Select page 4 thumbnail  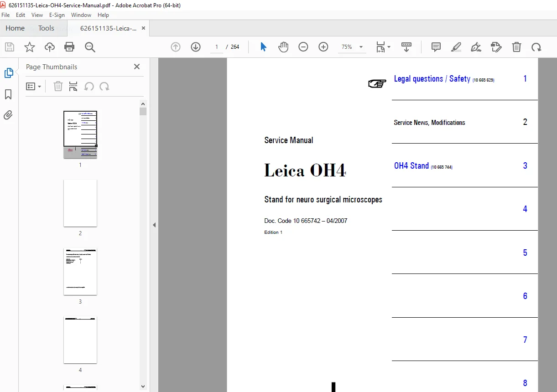tap(80, 340)
